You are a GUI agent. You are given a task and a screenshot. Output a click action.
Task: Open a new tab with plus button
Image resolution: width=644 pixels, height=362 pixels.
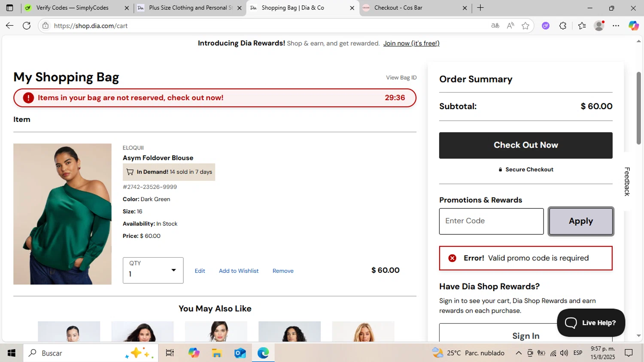coord(480,8)
